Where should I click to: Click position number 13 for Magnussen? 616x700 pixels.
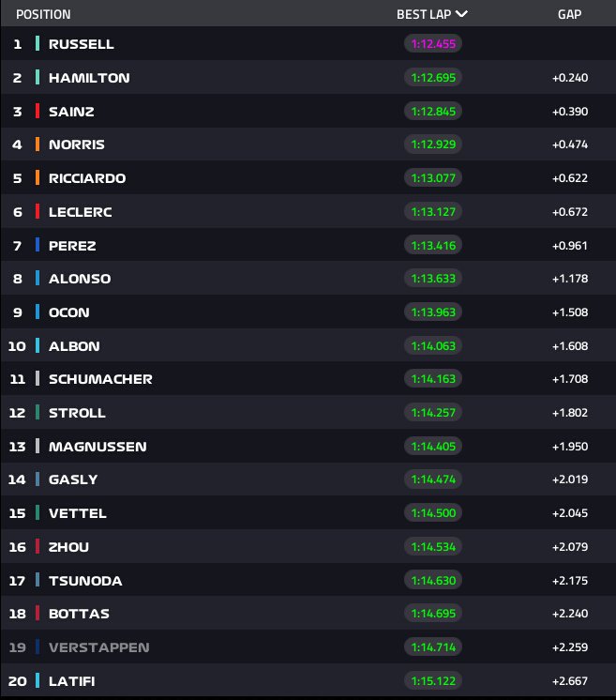[17, 447]
